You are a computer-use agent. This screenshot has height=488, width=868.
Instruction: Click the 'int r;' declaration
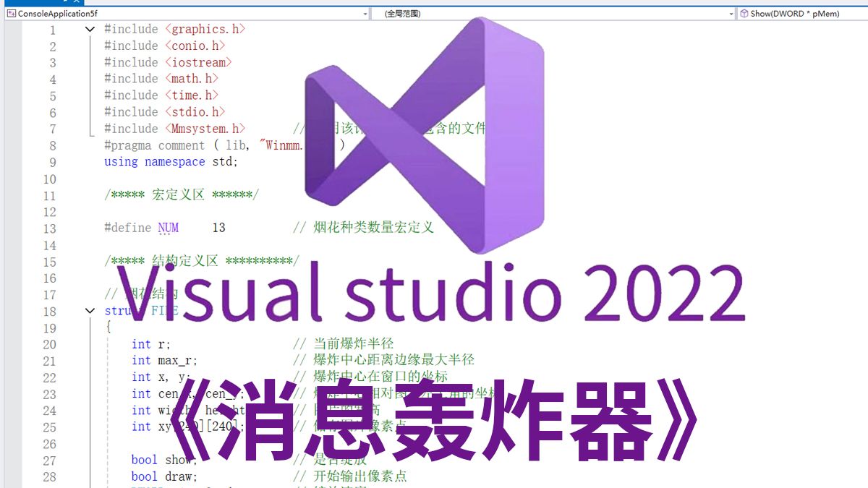pyautogui.click(x=151, y=344)
